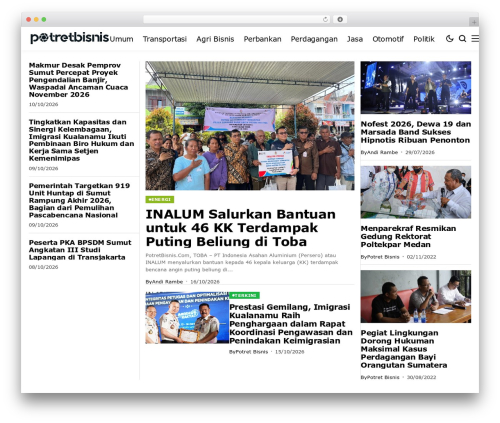The width and height of the screenshot is (500, 423).
Task: Select the Otomotif menu item
Action: tap(388, 39)
